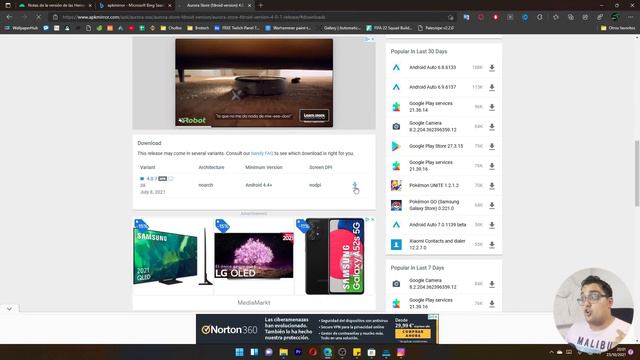Download Pokémon GO Samsung Galaxy Store arrow
The image size is (640, 360).
pos(492,205)
